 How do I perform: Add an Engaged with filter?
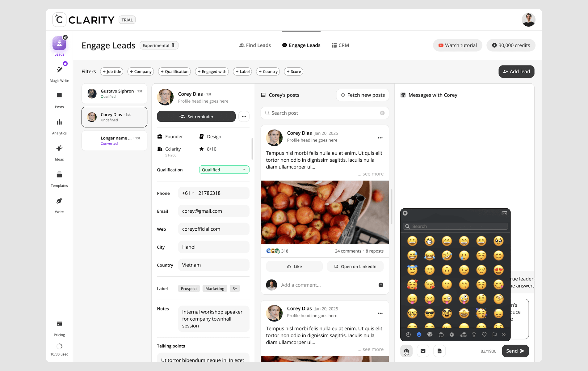[x=212, y=71]
